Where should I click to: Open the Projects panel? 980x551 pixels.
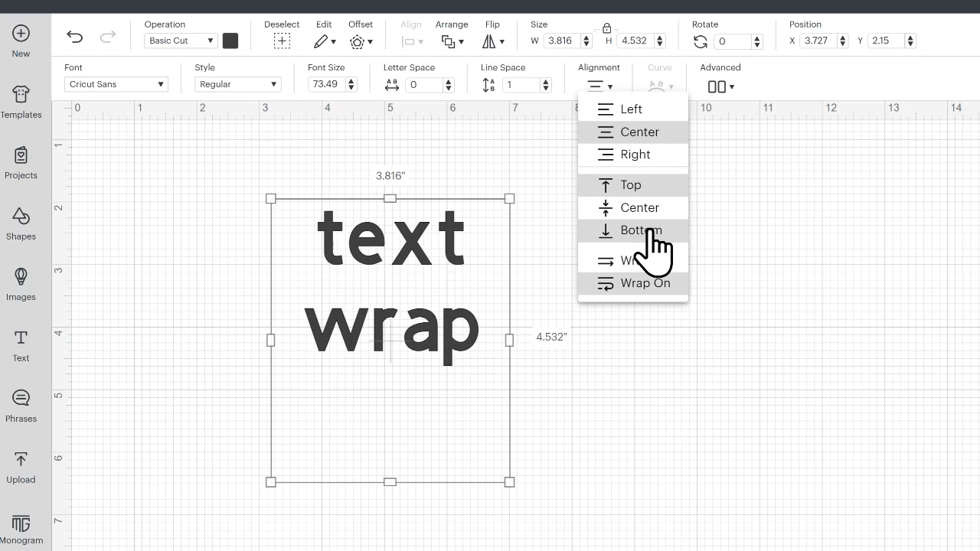pyautogui.click(x=21, y=163)
